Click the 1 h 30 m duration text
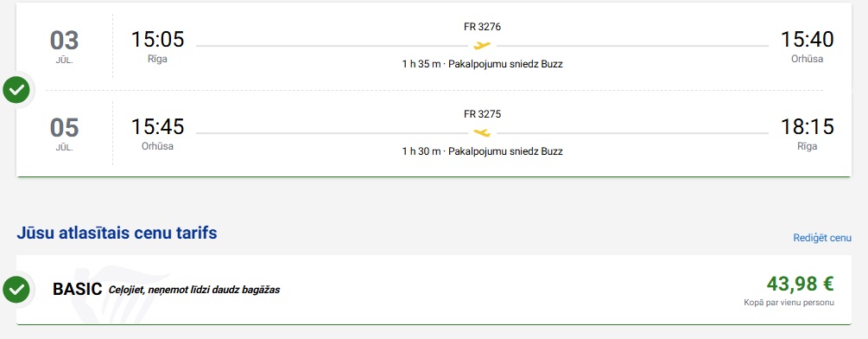The height and width of the screenshot is (339, 868). pyautogui.click(x=421, y=151)
